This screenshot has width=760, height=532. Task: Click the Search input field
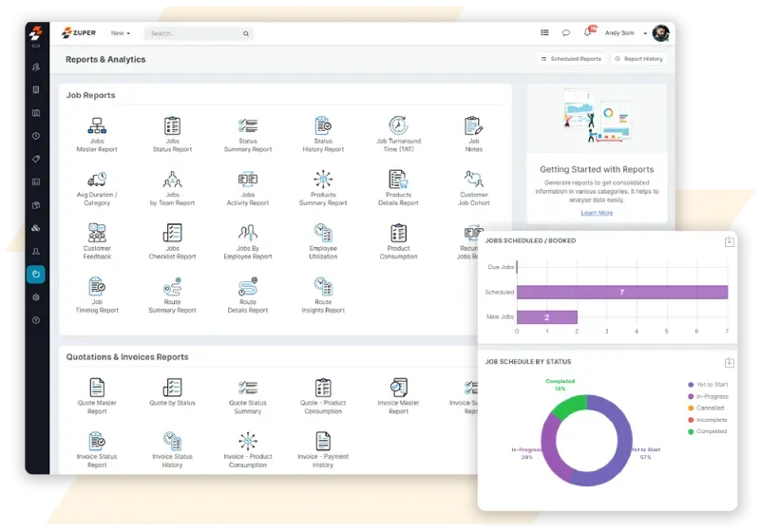click(x=195, y=33)
